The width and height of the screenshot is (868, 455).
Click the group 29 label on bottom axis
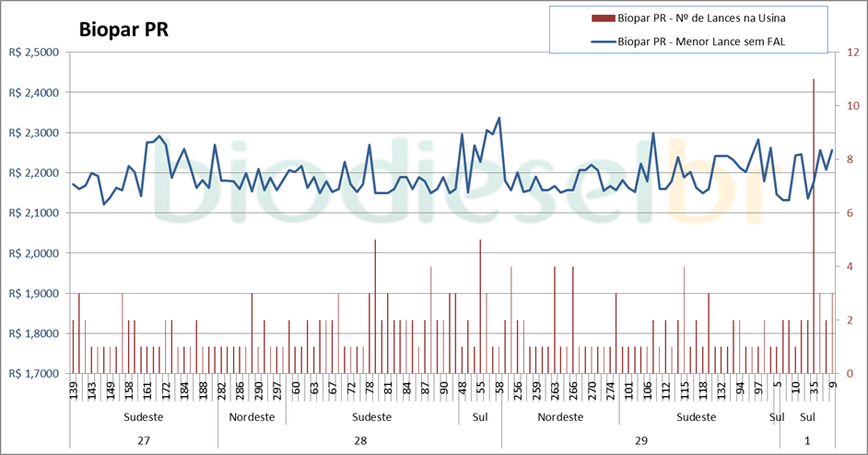641,440
